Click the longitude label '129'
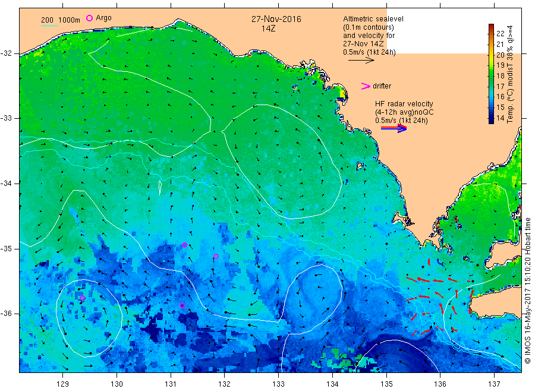535x392 pixels. click(x=63, y=384)
